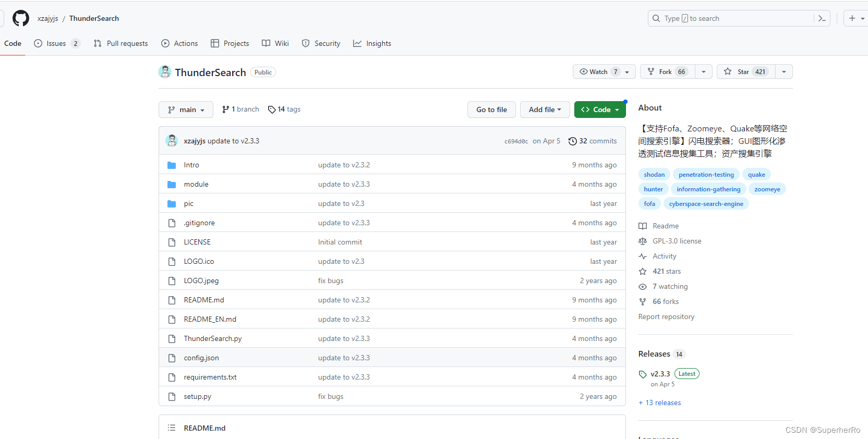The height and width of the screenshot is (439, 868).
Task: Open the Wiki tab
Action: click(275, 43)
